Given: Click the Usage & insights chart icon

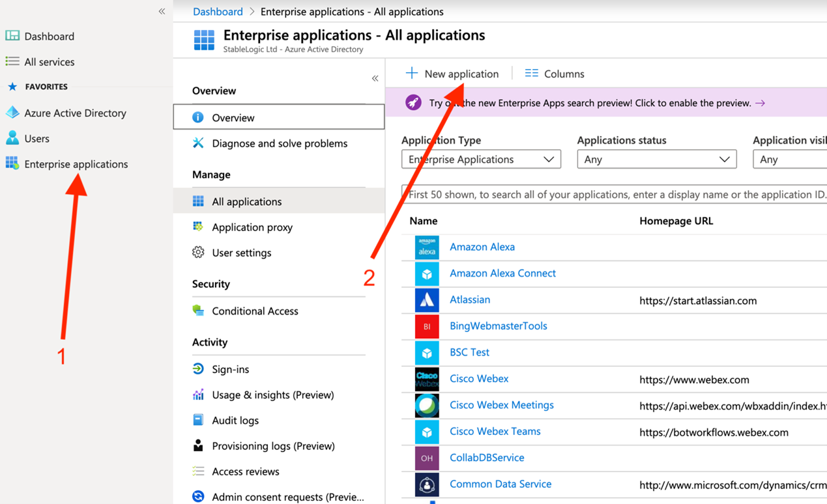Looking at the screenshot, I should (x=198, y=395).
